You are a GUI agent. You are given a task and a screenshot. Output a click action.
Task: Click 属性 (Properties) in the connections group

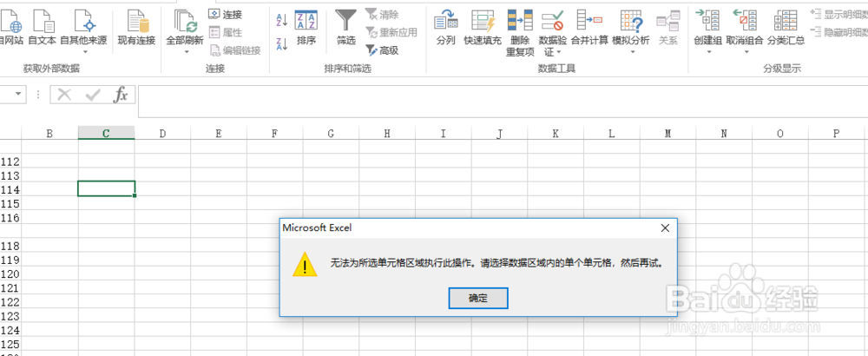[x=226, y=33]
